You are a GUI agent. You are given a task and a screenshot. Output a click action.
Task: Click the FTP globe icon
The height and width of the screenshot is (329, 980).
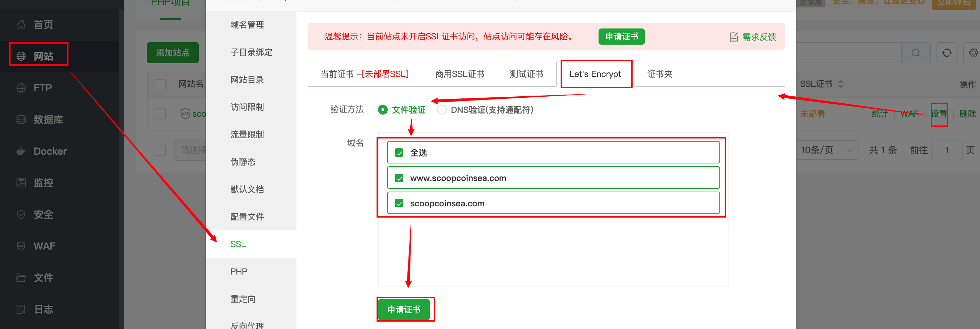pos(21,88)
